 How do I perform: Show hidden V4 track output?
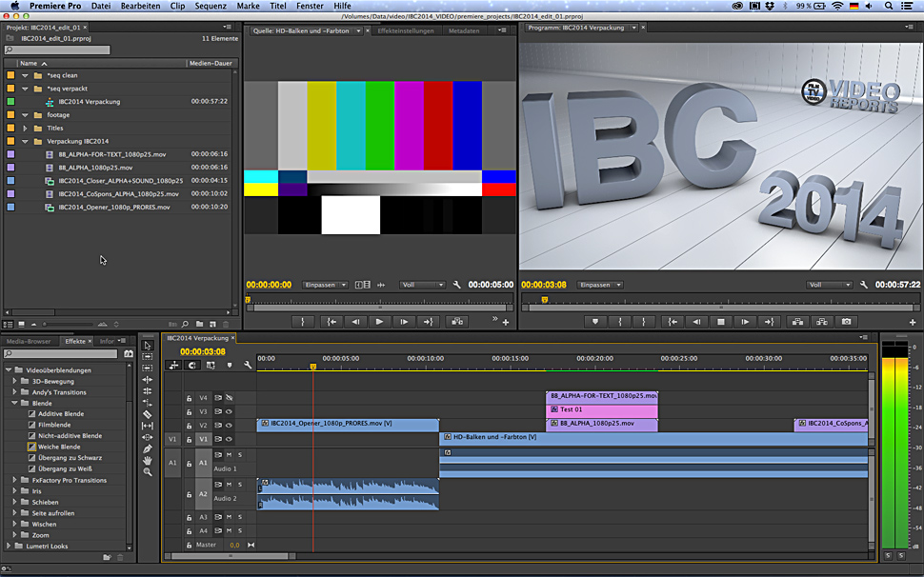(230, 397)
